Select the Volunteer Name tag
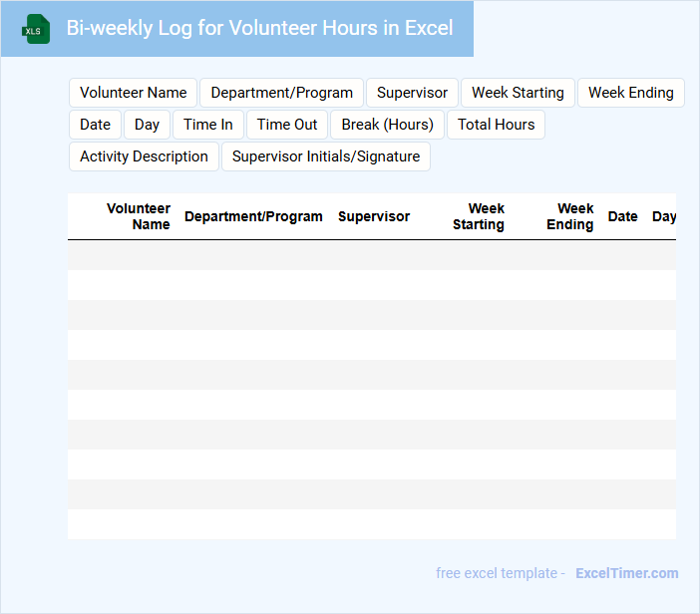 tap(133, 93)
